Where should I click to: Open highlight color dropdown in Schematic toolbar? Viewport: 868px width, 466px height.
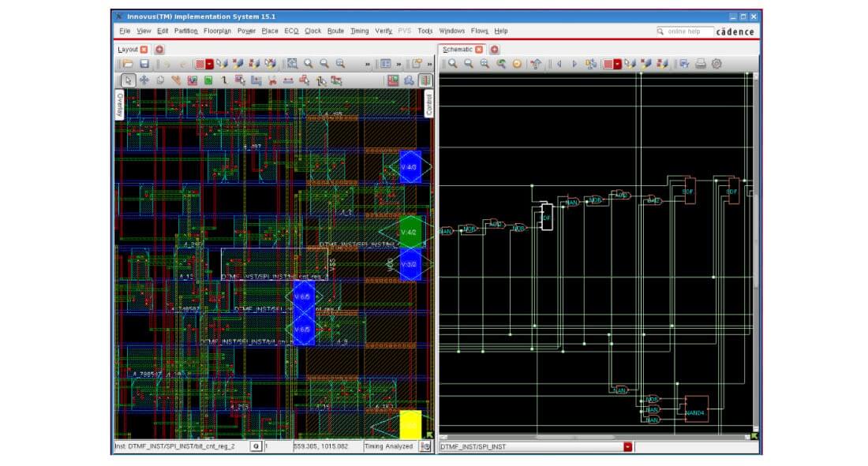pos(617,64)
